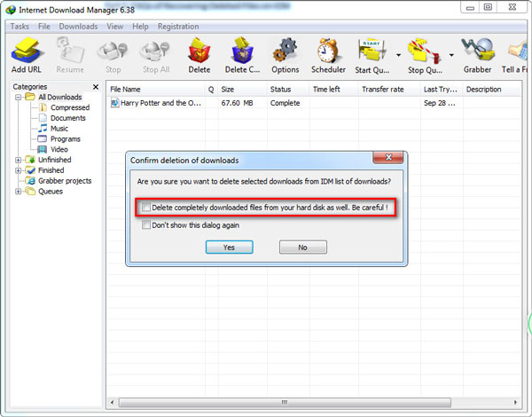Image resolution: width=532 pixels, height=417 pixels.
Task: Select the Music category note icon
Action: (x=43, y=129)
